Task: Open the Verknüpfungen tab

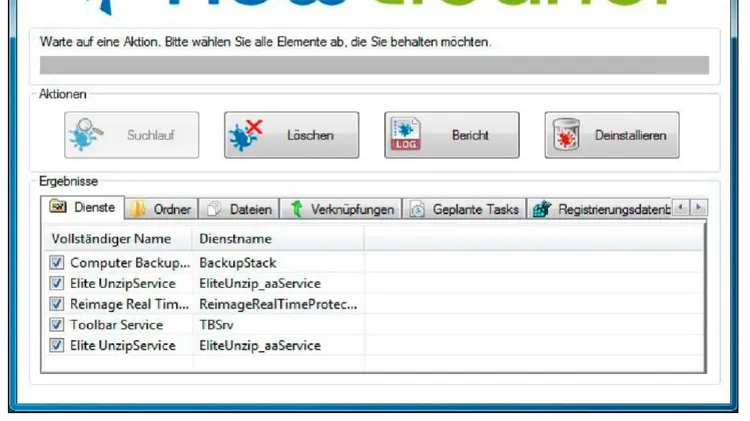Action: click(x=341, y=209)
